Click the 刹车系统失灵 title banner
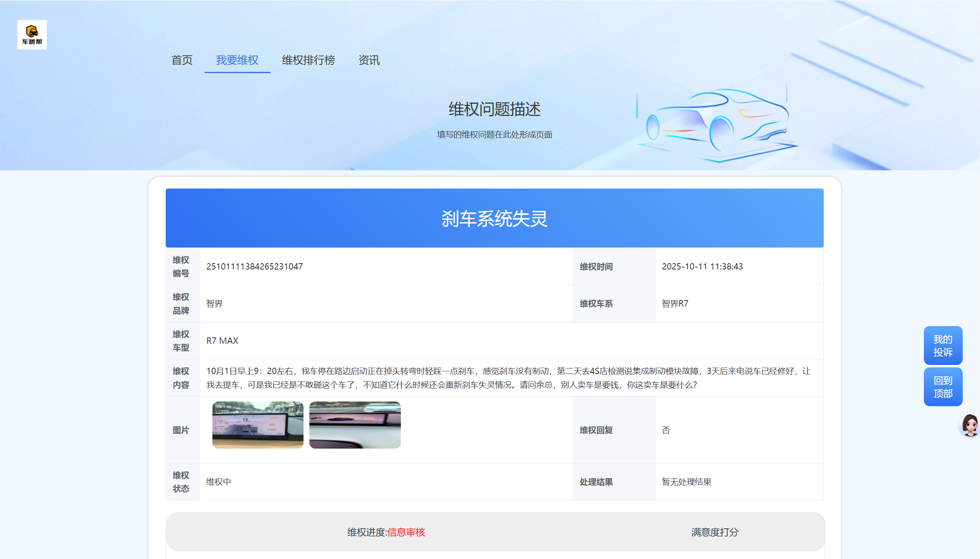The height and width of the screenshot is (559, 980). (x=494, y=218)
